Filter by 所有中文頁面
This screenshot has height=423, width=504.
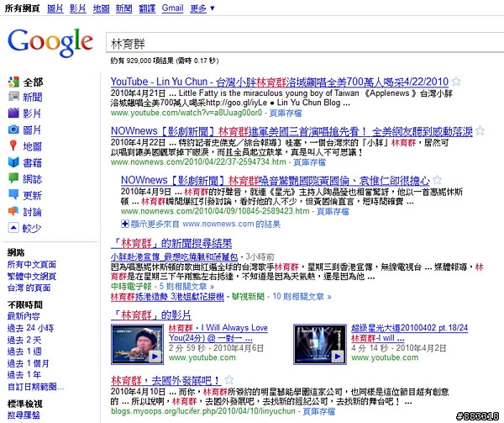[32, 264]
